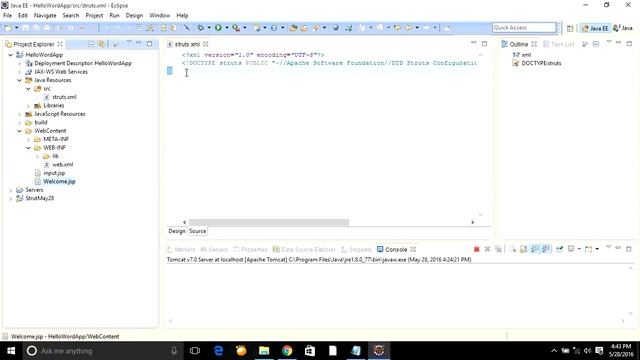Switch to the Markers tab
Screen dimensions: 640x360
(181, 249)
